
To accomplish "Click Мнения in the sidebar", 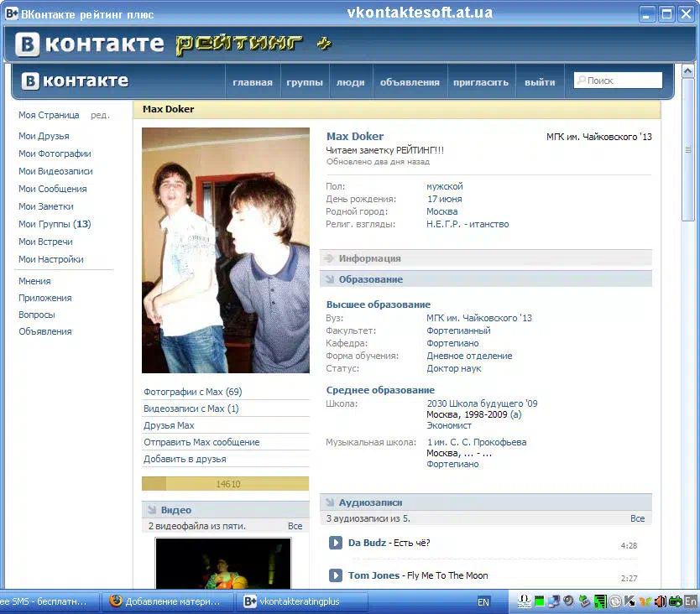I will point(34,281).
